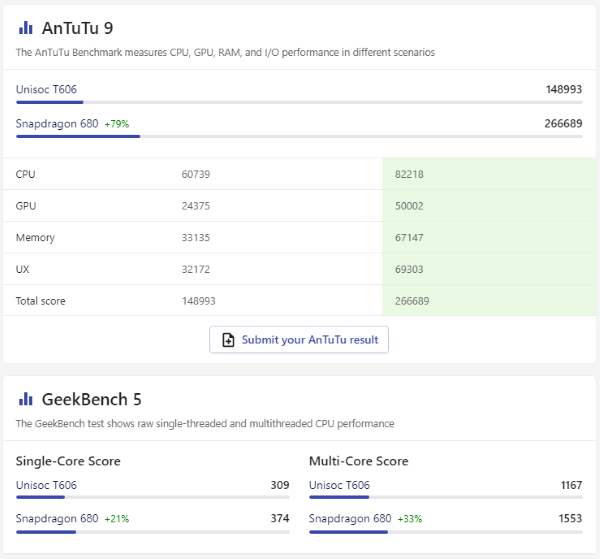Select Snapdragon 680 under Single-Core Score
This screenshot has width=600, height=559.
point(57,519)
